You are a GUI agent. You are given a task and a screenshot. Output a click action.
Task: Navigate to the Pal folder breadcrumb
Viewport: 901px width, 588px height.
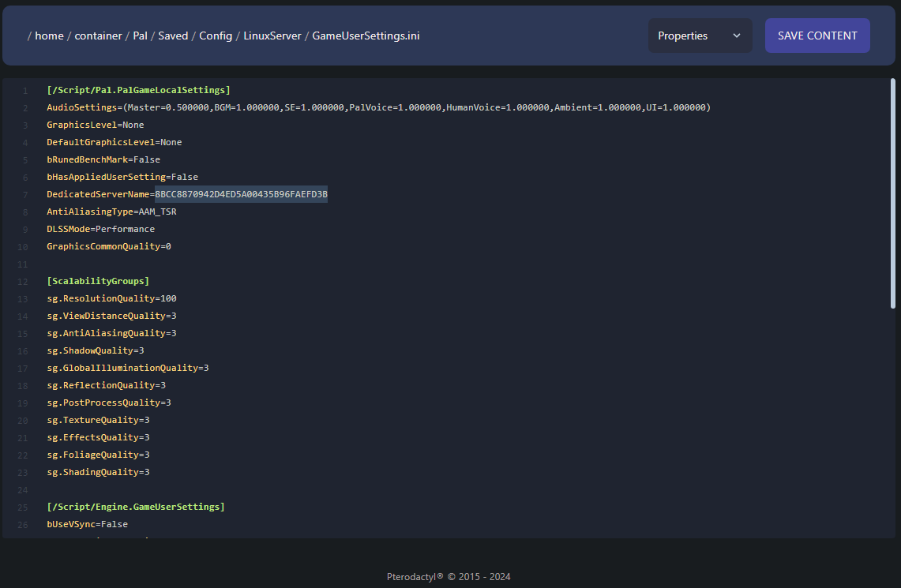[141, 36]
